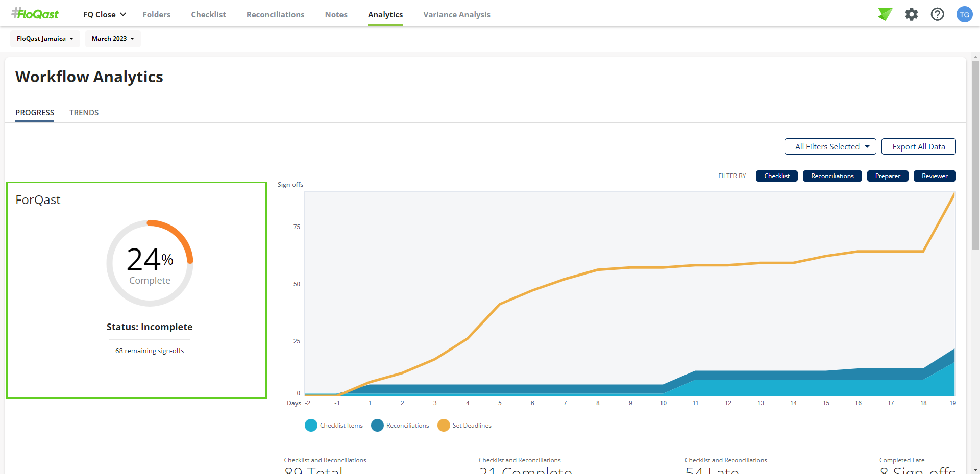This screenshot has height=474, width=980.
Task: Open the Reconciliations page in top nav
Action: pyautogui.click(x=276, y=14)
